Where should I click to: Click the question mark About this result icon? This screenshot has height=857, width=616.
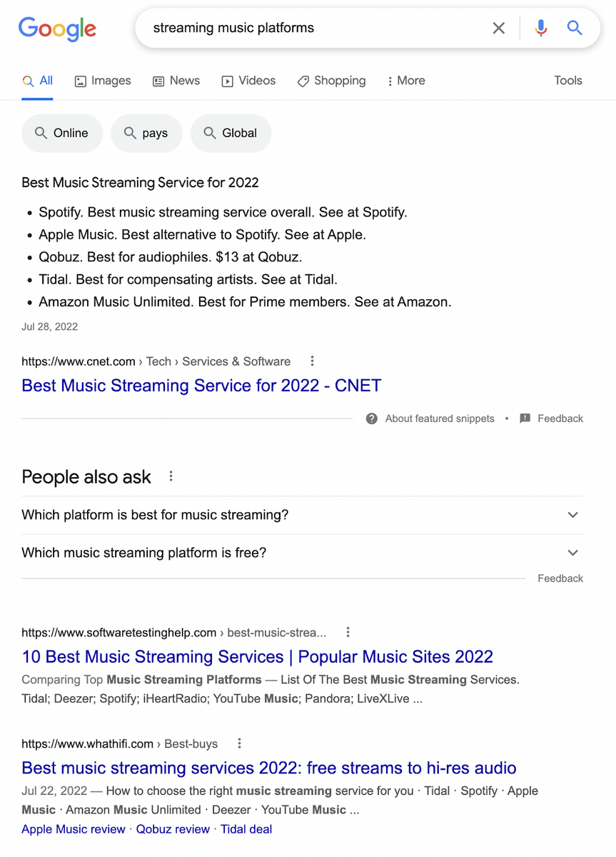371,419
